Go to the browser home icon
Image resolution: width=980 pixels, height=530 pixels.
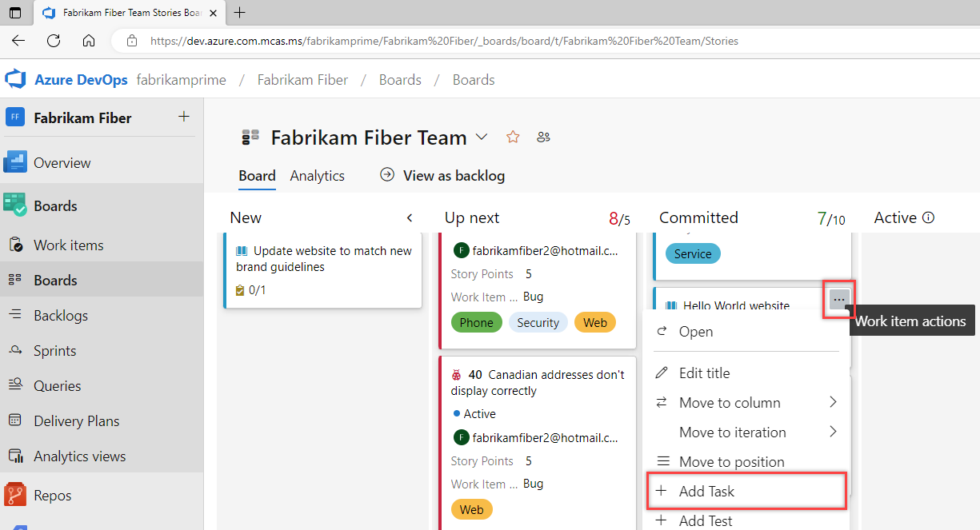[89, 41]
